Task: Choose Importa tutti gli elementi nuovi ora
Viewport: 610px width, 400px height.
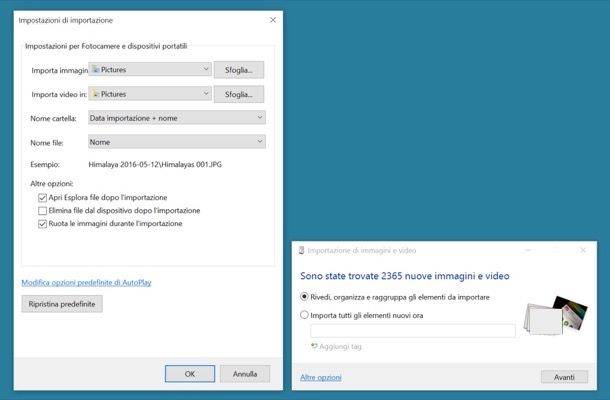Action: point(305,314)
